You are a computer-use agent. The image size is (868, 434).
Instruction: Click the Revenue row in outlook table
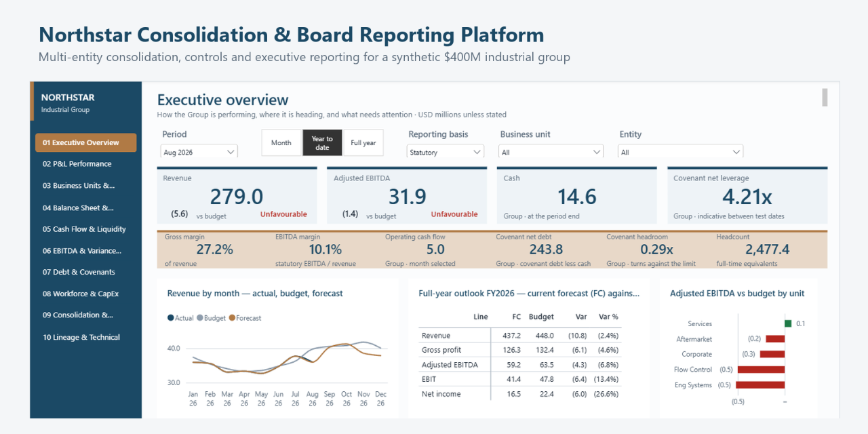pos(519,336)
